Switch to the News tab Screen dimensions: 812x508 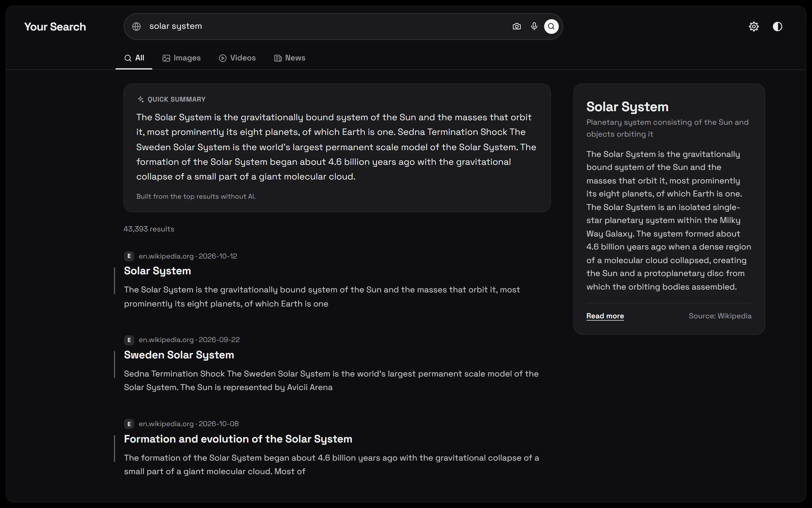point(290,58)
